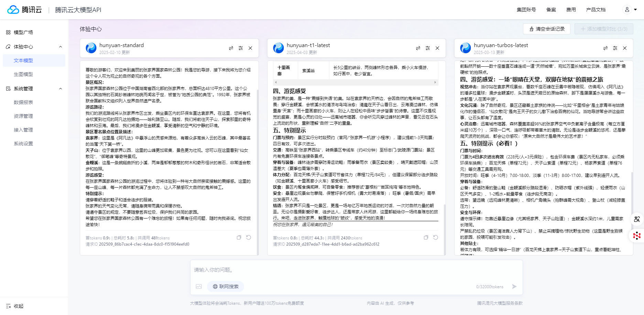644x315 pixels.
Task: Click the 0/32000tokens counter
Action: pyautogui.click(x=490, y=287)
